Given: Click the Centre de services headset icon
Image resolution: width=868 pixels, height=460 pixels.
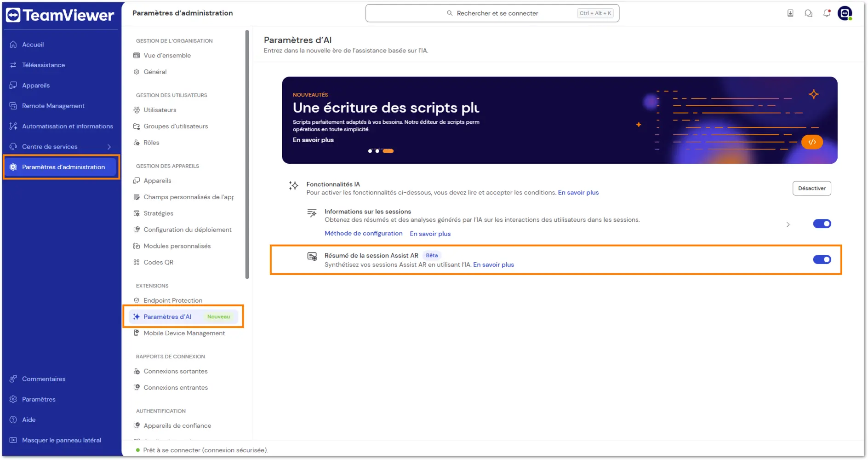Looking at the screenshot, I should coord(13,147).
